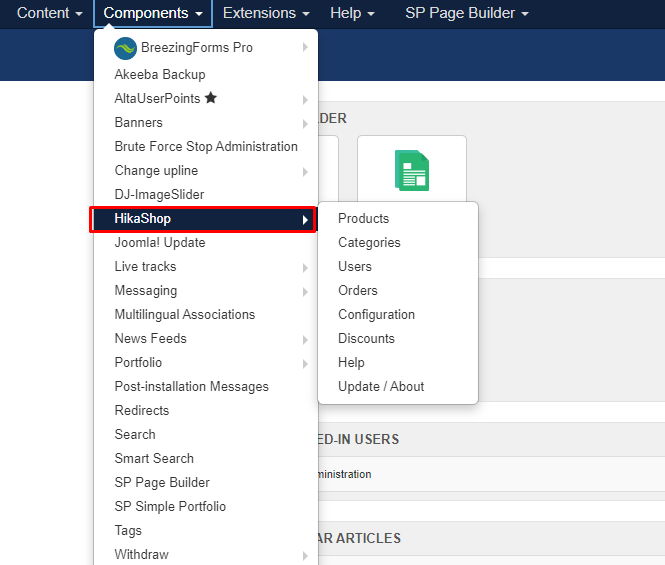
Task: Open Brute Force Stop Administration
Action: click(x=206, y=146)
